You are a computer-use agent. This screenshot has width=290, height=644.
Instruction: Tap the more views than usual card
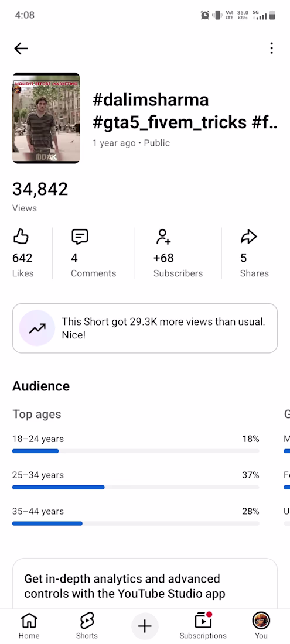(145, 328)
